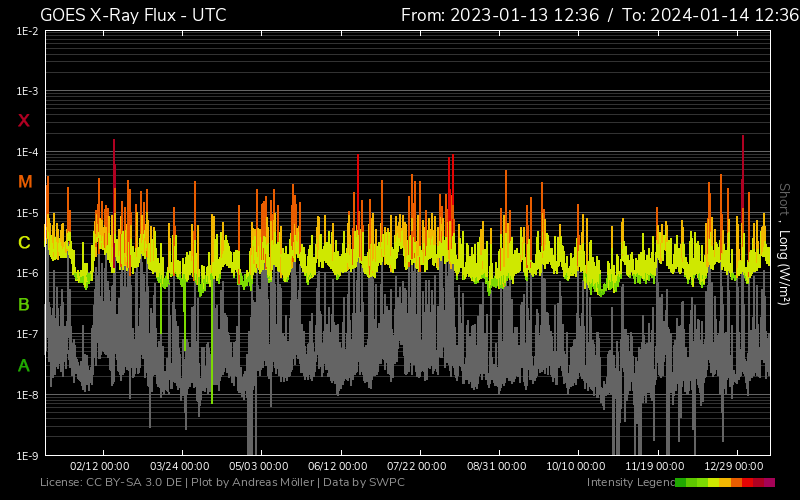The height and width of the screenshot is (500, 800).
Task: Click the intensity legend color bar
Action: click(724, 483)
